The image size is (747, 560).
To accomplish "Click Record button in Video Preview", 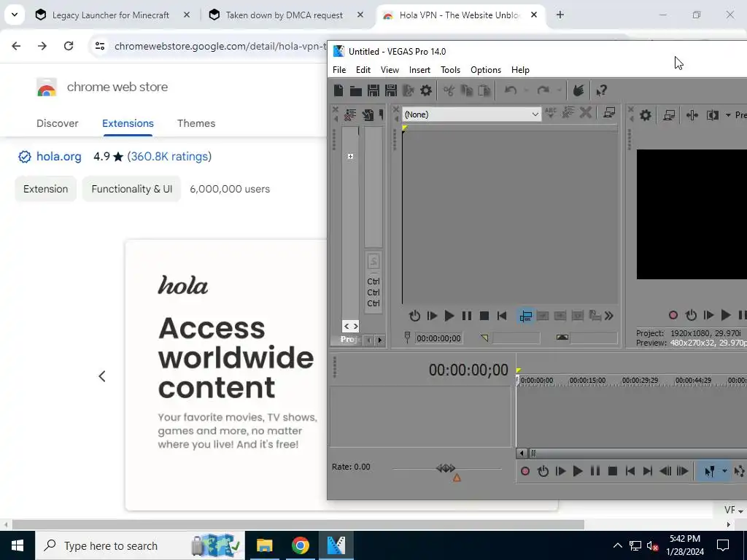I will [673, 315].
